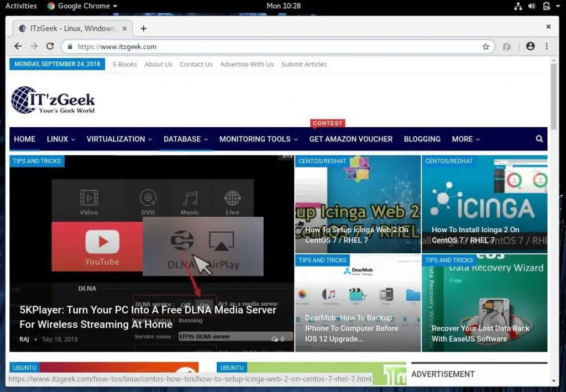Open the Advertise With Us link

(247, 64)
